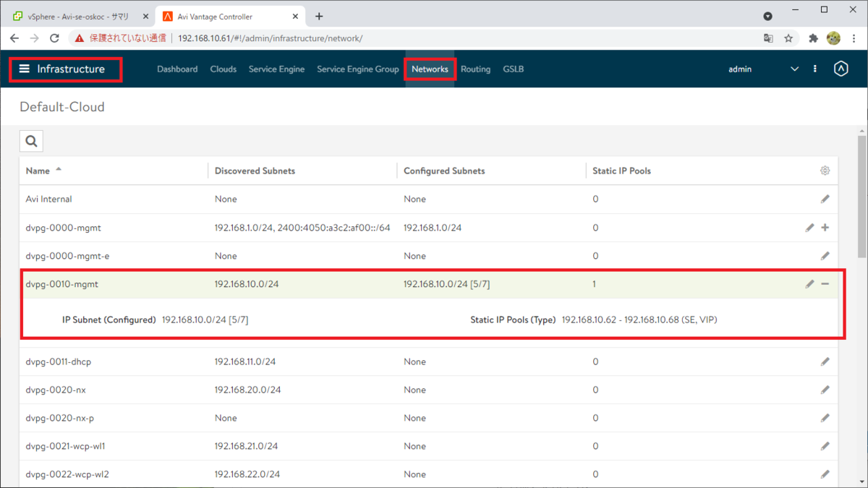Edit the dvpg-0000-mgmt network
Viewport: 868px width, 488px height.
[809, 228]
